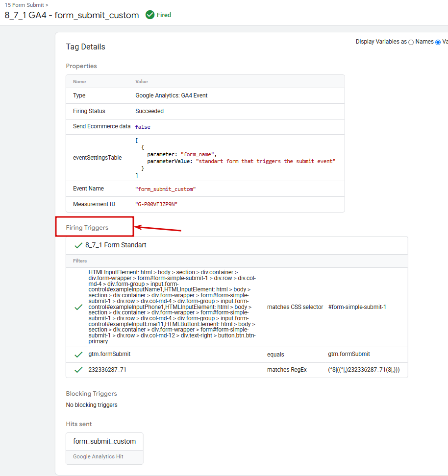Click the Hits sent section heading

(79, 424)
